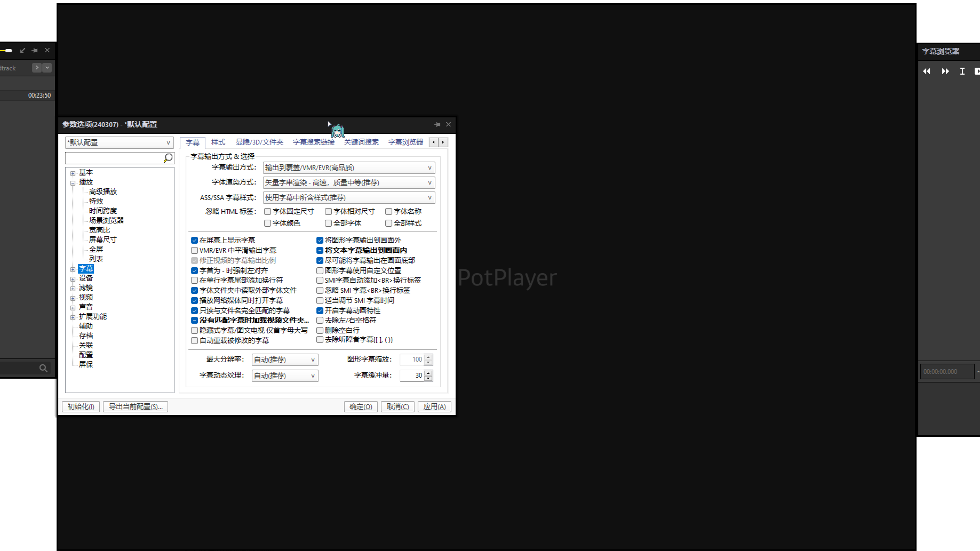Switch to the 字幕搜索链接 tab

click(x=314, y=142)
